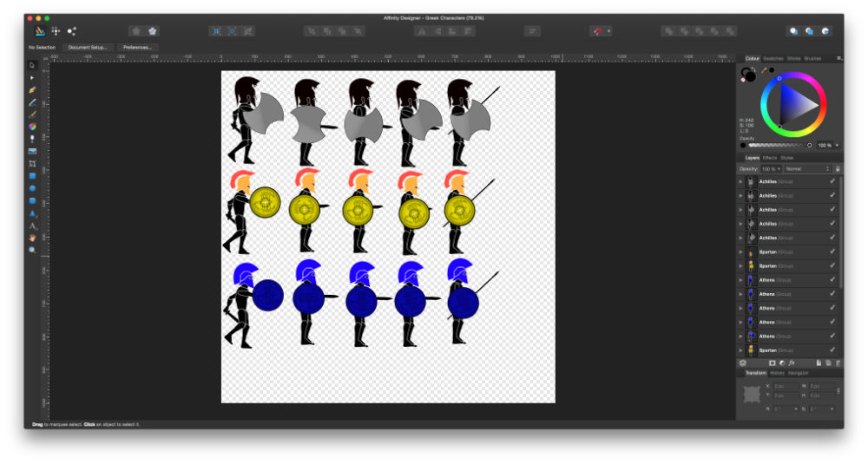Select the Crop tool

point(32,163)
